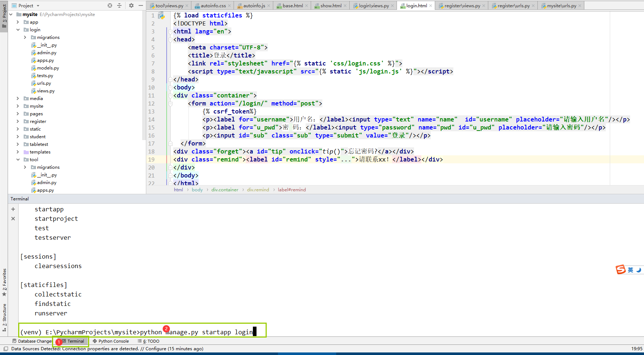Hide the Project panel with minus icon

141,5
